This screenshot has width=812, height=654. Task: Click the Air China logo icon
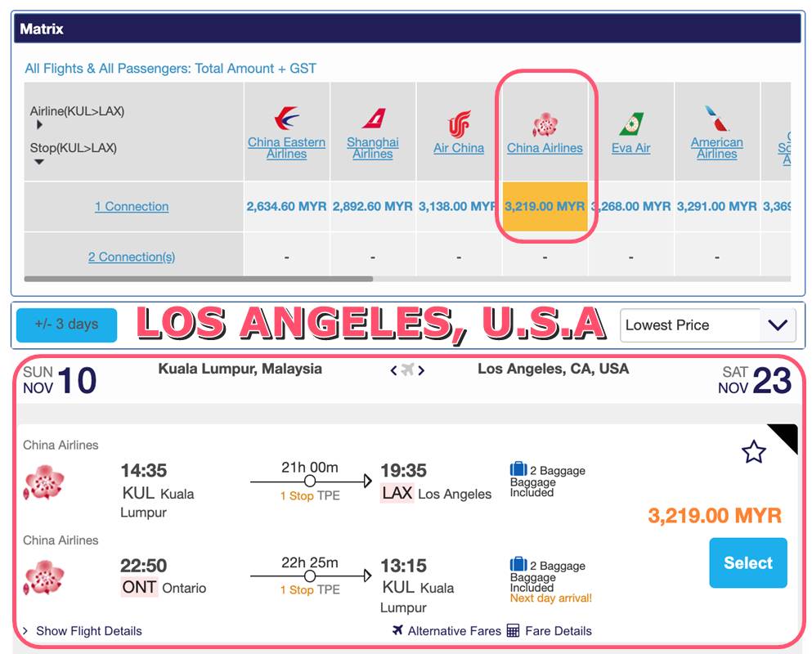(459, 123)
